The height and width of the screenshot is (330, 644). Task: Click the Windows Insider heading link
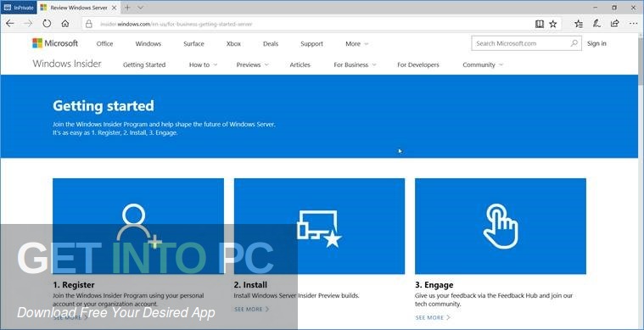[x=67, y=64]
